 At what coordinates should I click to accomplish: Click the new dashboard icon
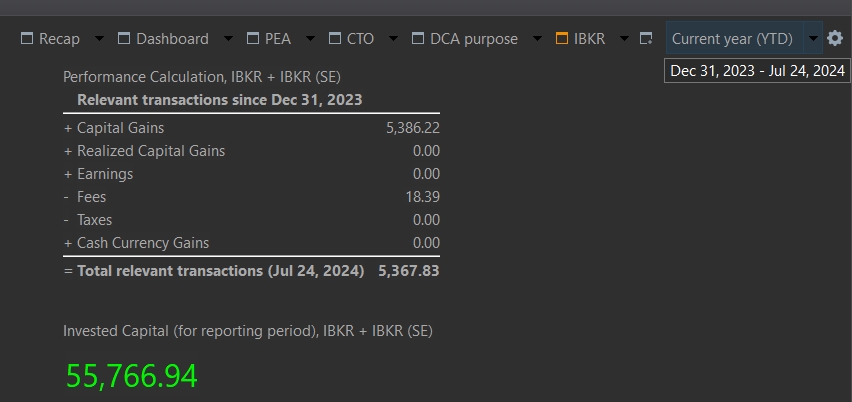click(646, 39)
